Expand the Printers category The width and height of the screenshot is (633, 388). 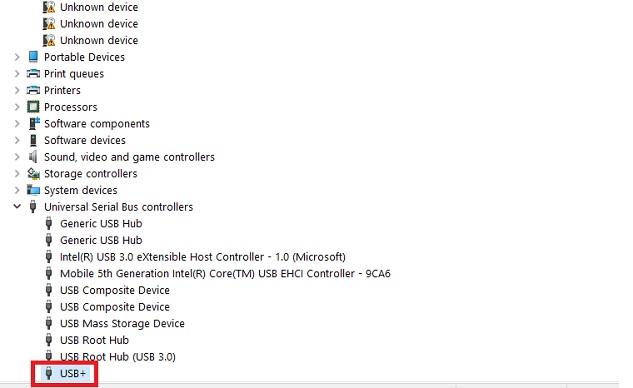[17, 90]
